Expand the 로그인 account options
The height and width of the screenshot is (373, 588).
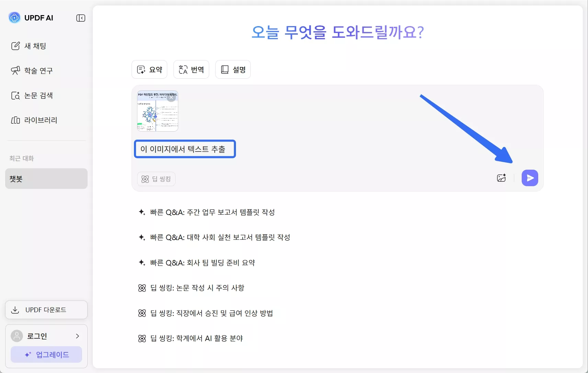pyautogui.click(x=77, y=336)
